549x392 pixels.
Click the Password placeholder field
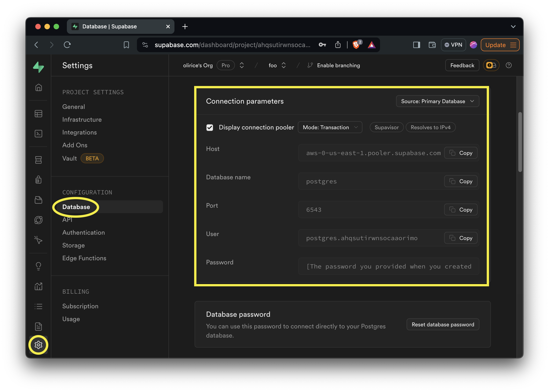point(389,266)
